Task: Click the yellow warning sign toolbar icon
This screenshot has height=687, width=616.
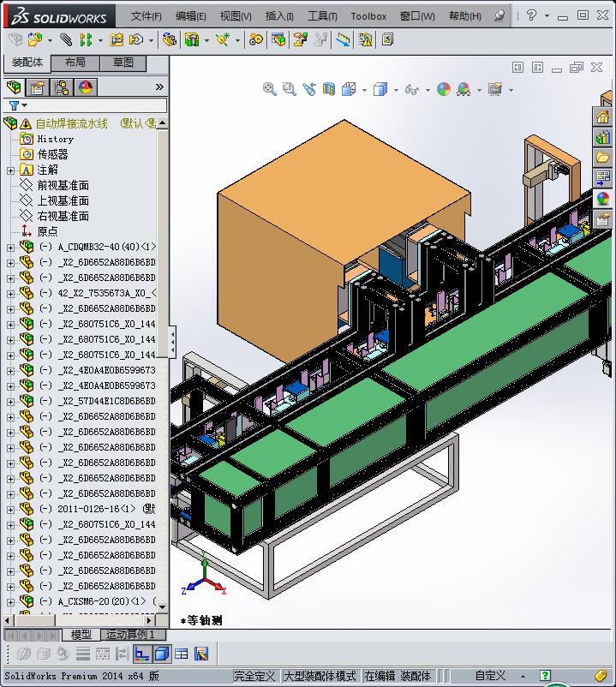Action: coord(365,40)
